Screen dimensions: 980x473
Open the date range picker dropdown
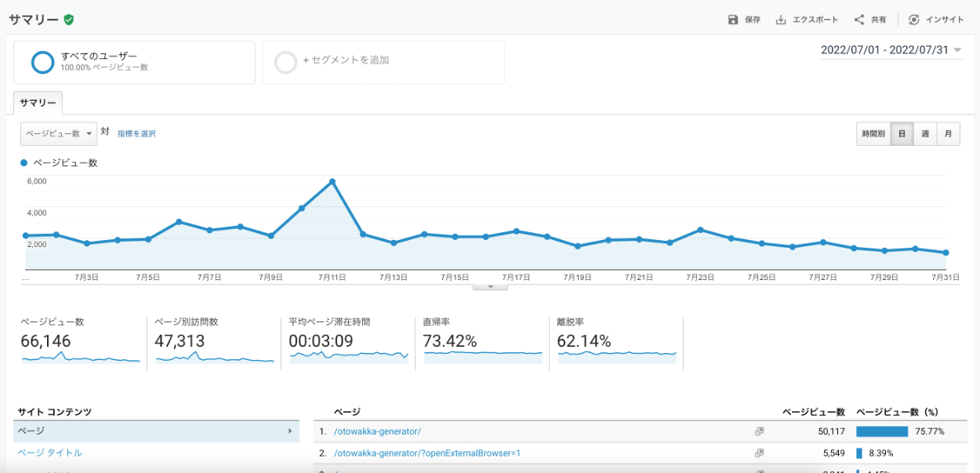click(891, 50)
